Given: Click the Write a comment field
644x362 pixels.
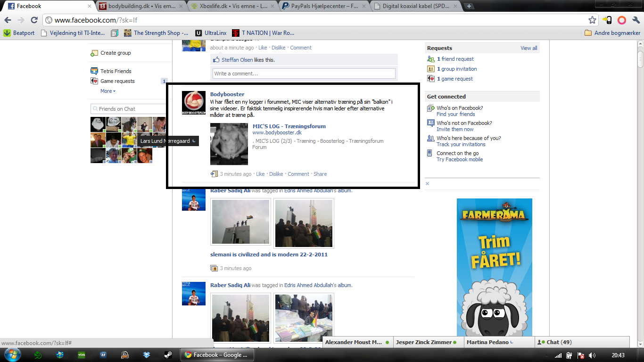Looking at the screenshot, I should 304,74.
